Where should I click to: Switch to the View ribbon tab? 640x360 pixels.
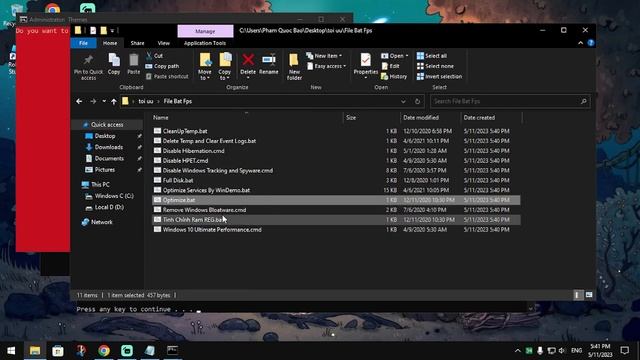164,43
